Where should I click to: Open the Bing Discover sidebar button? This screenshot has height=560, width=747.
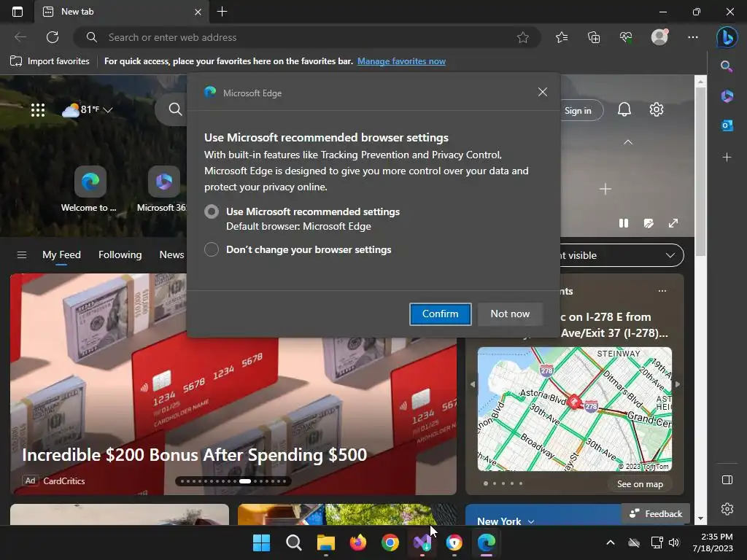pos(727,37)
